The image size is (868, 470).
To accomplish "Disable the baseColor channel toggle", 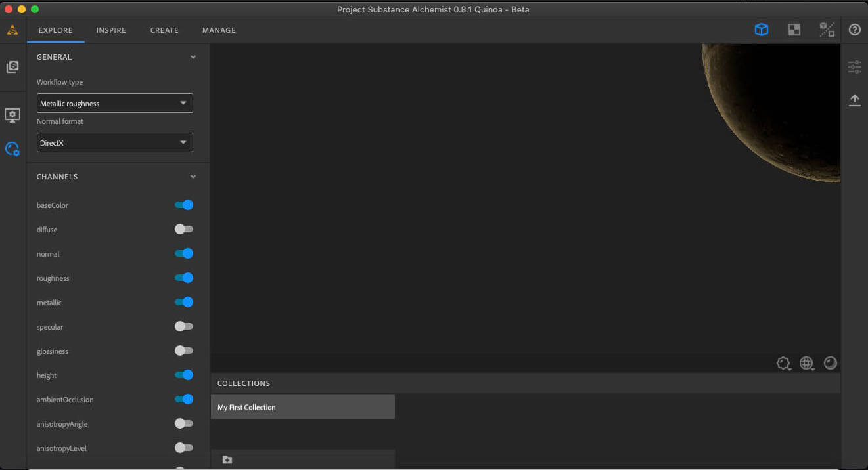I will tap(184, 205).
